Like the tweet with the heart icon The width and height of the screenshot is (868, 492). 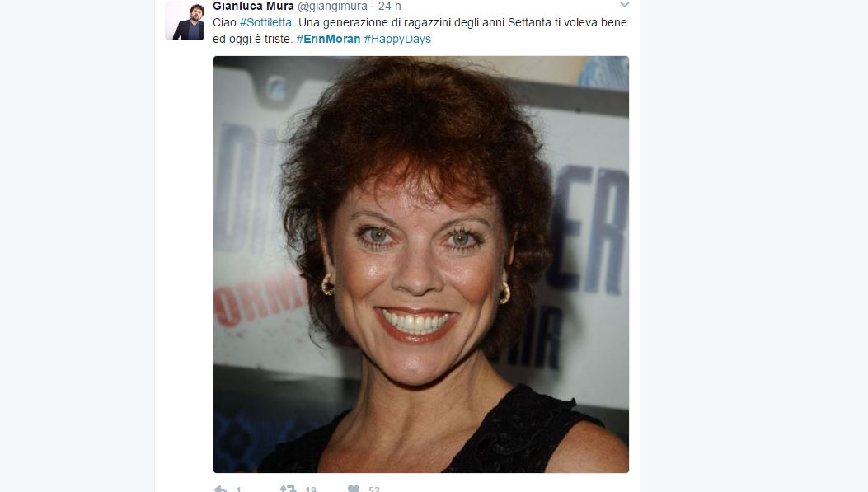pyautogui.click(x=354, y=489)
